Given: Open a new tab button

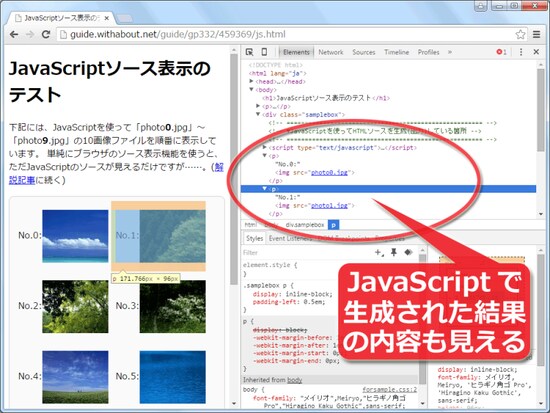Looking at the screenshot, I should [x=124, y=18].
